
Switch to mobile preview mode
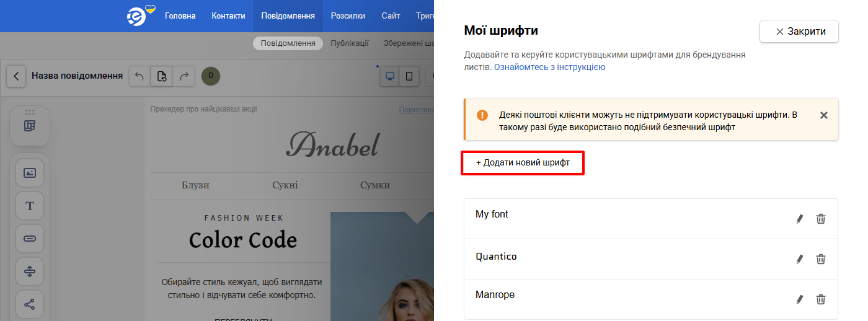tap(409, 76)
